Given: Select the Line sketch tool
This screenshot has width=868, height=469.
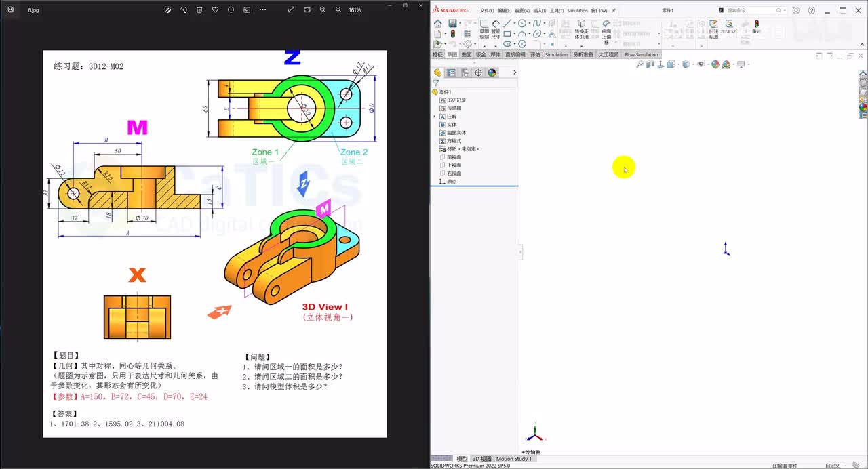Looking at the screenshot, I should click(x=507, y=23).
